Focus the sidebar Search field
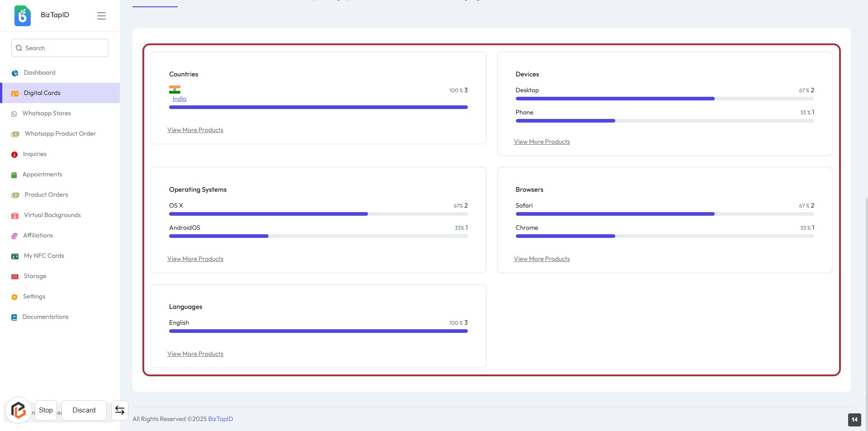868x431 pixels. [63, 48]
